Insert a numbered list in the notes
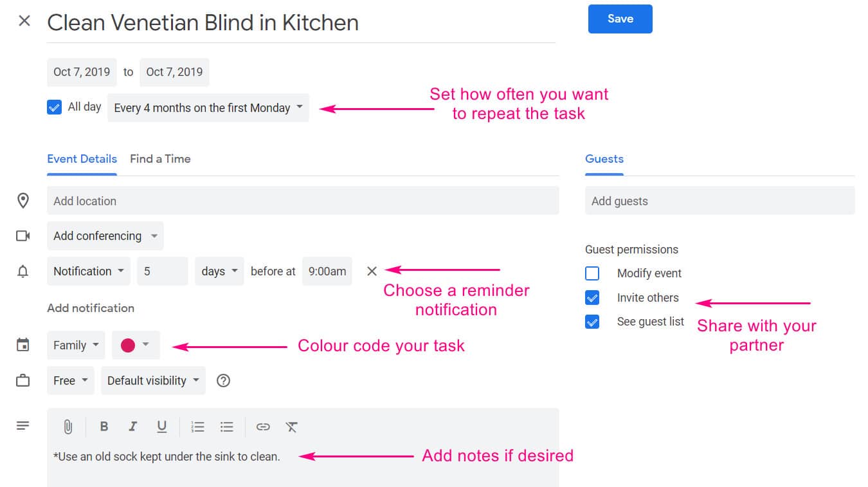 (197, 427)
